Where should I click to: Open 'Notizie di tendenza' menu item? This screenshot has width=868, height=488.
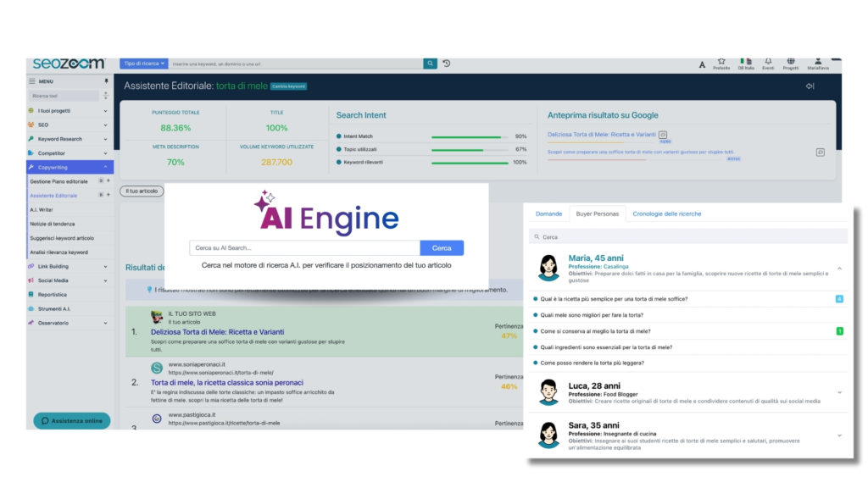tap(52, 224)
